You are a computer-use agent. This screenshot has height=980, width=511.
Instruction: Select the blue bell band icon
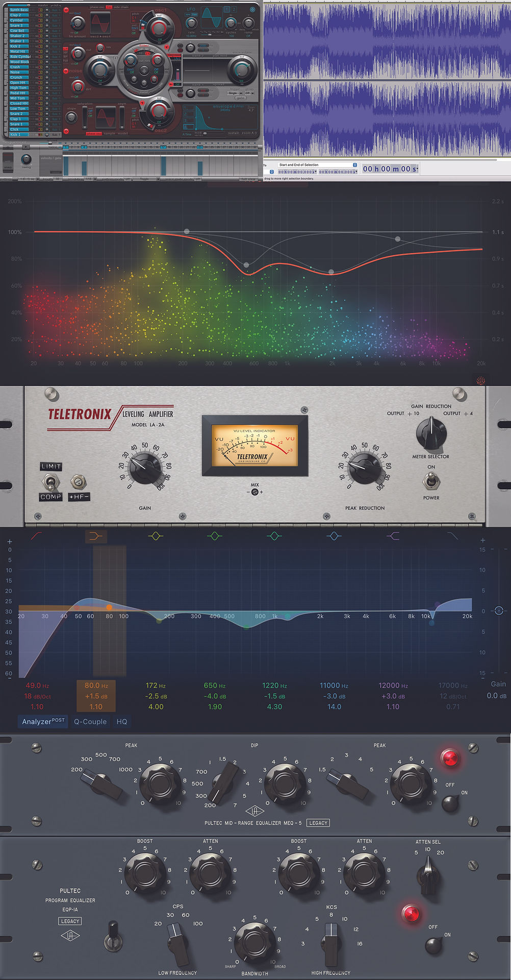[x=334, y=536]
